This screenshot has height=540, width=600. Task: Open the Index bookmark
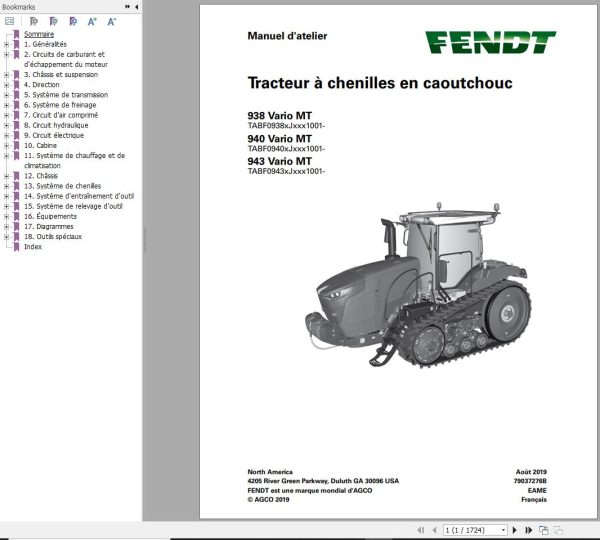33,247
